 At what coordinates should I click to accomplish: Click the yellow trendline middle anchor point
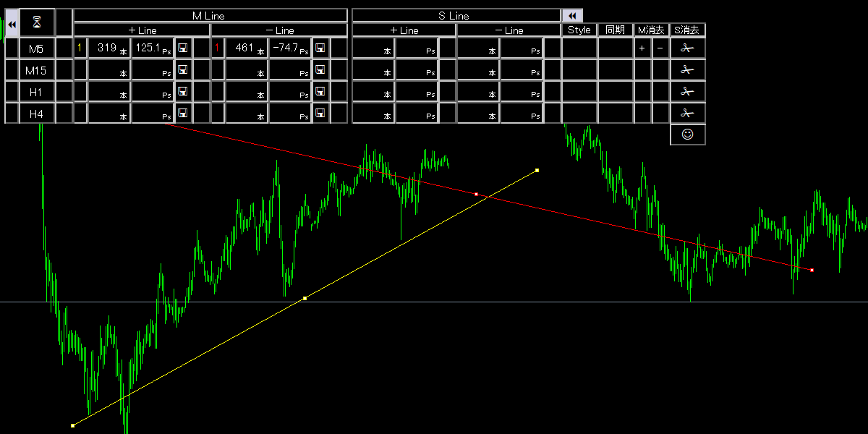click(305, 298)
